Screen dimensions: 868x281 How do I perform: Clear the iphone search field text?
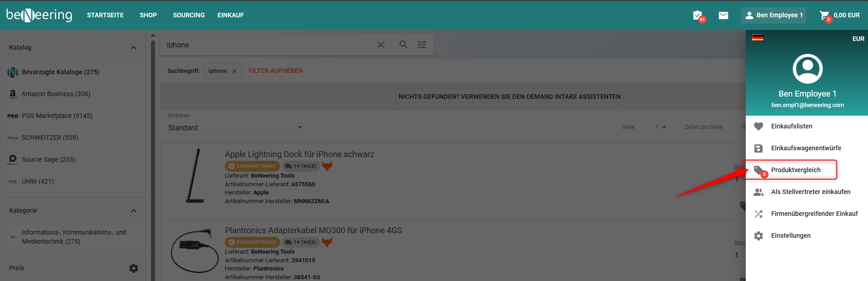(381, 45)
